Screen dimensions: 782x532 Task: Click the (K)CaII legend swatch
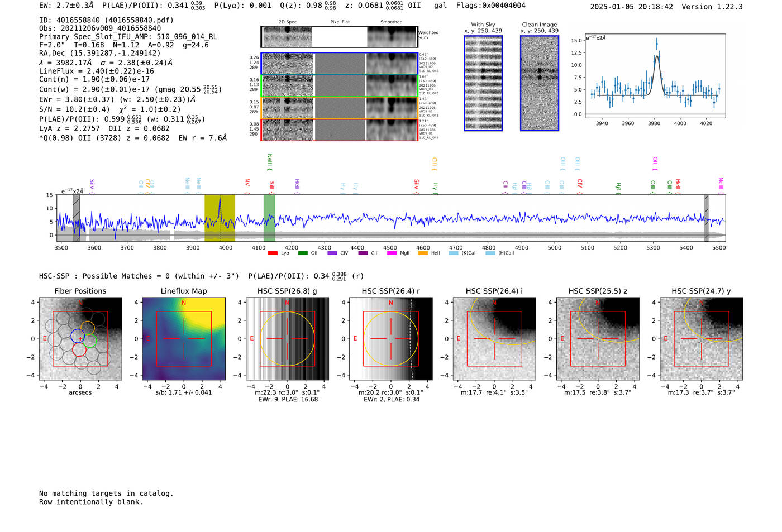[x=454, y=253]
